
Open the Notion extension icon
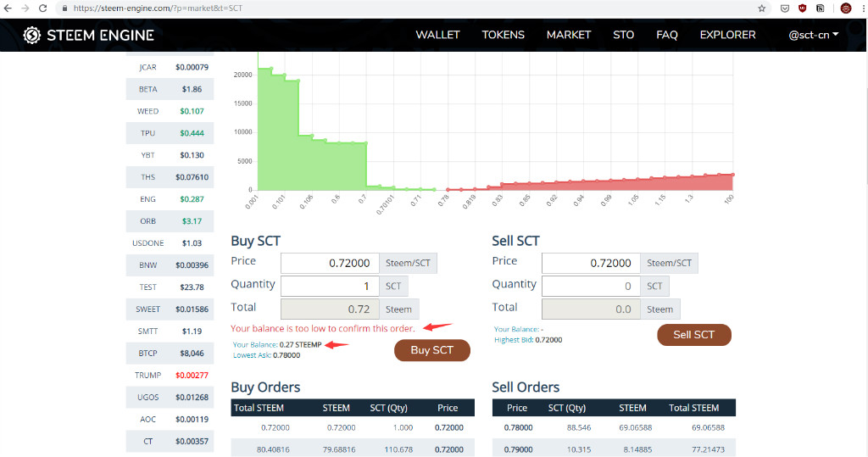pyautogui.click(x=821, y=8)
